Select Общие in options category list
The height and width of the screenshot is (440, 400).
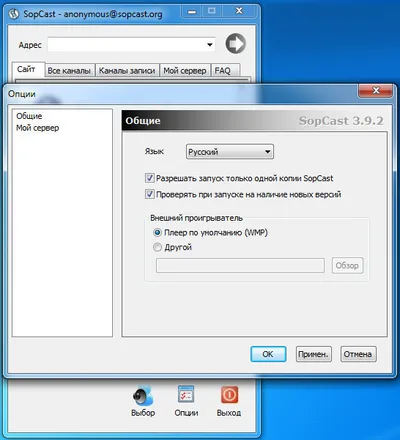point(29,116)
